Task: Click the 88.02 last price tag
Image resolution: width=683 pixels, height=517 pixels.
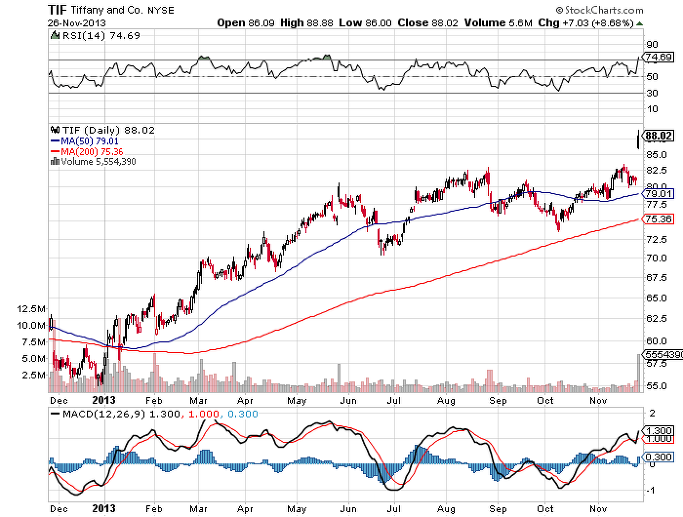Action: click(x=658, y=136)
